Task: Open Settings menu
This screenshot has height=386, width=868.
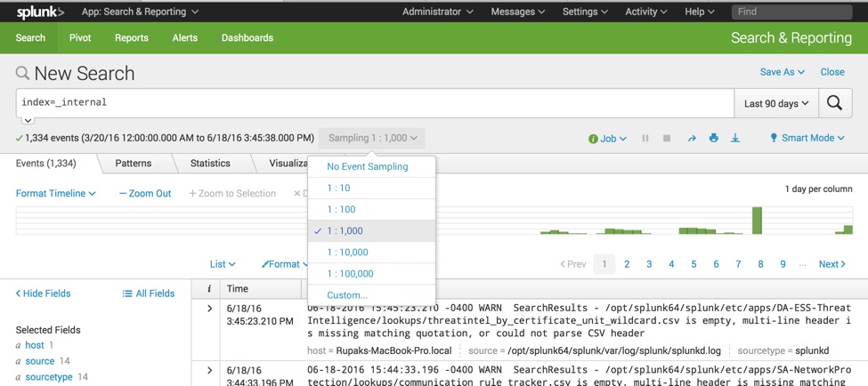Action: pyautogui.click(x=585, y=12)
